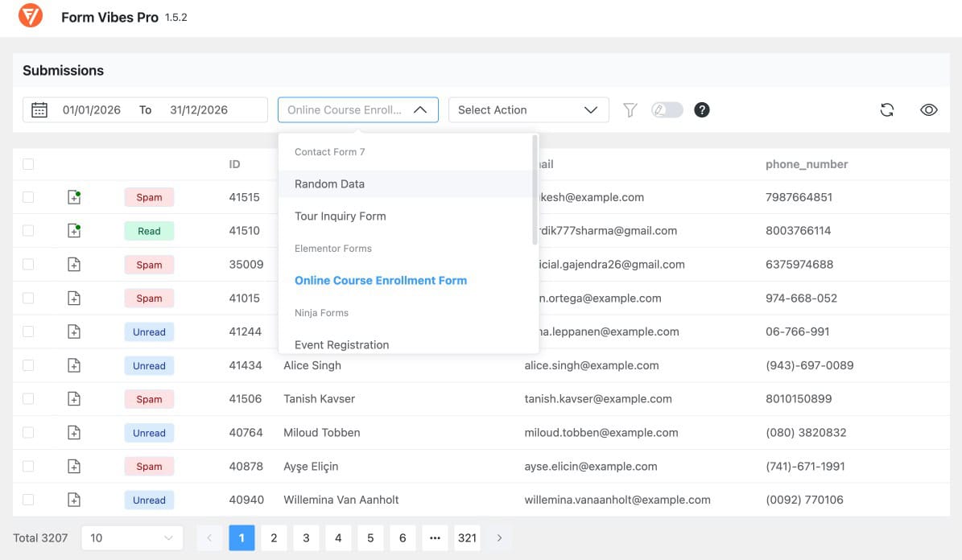Open the calendar date picker icon
Image resolution: width=962 pixels, height=560 pixels.
coord(39,109)
